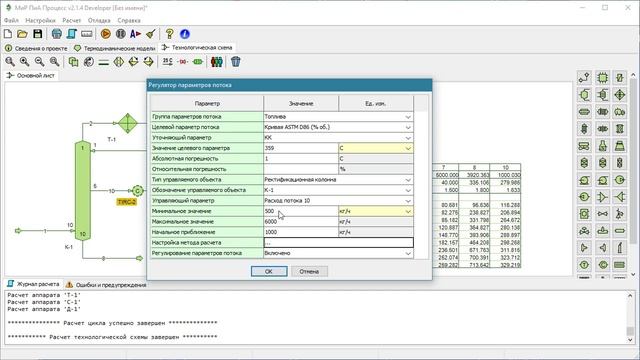
Task: Pick the chip-shaped block icon in palette
Action: (x=603, y=77)
